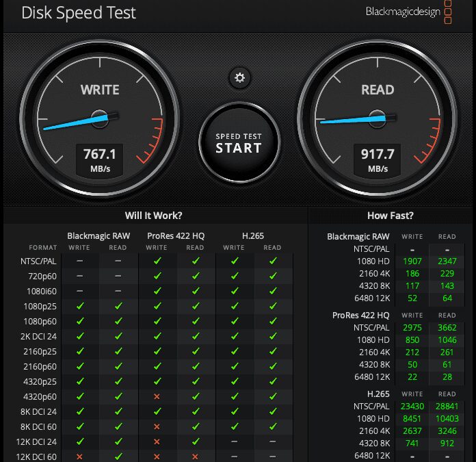476x462 pixels.
Task: Click the red X for 4320p60 ProRes write
Action: (x=157, y=396)
